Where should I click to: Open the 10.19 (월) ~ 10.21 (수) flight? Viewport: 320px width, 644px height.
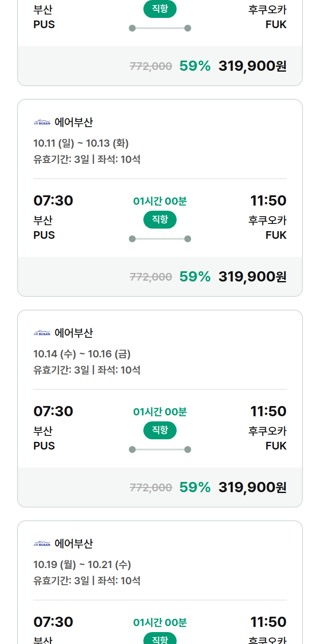click(160, 582)
